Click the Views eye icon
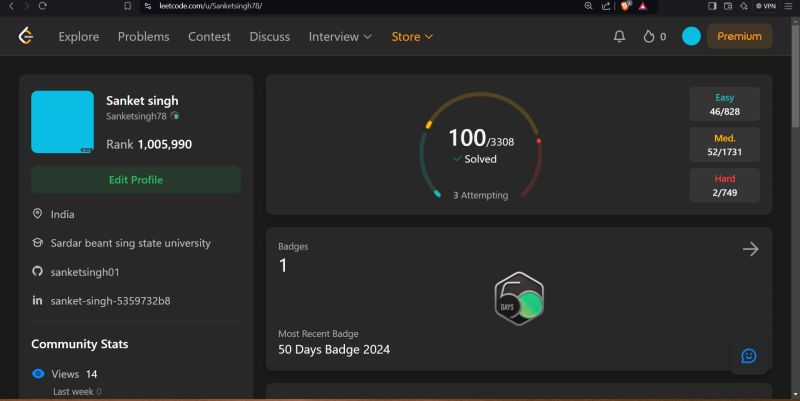The height and width of the screenshot is (401, 800). point(38,373)
